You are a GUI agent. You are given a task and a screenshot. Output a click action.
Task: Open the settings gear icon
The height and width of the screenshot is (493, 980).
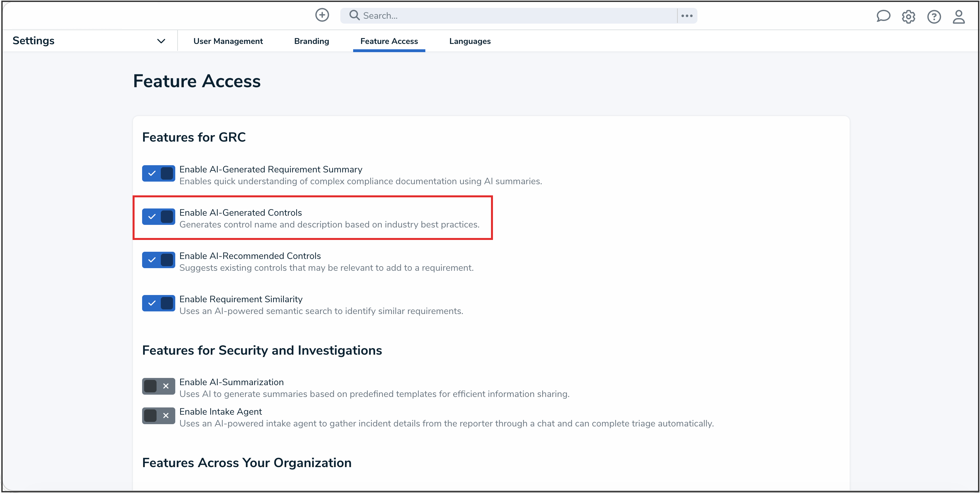[x=908, y=17]
